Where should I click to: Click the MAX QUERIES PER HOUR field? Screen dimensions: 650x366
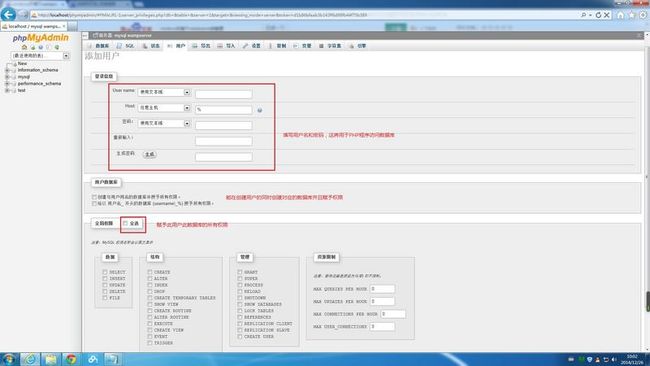(x=382, y=288)
